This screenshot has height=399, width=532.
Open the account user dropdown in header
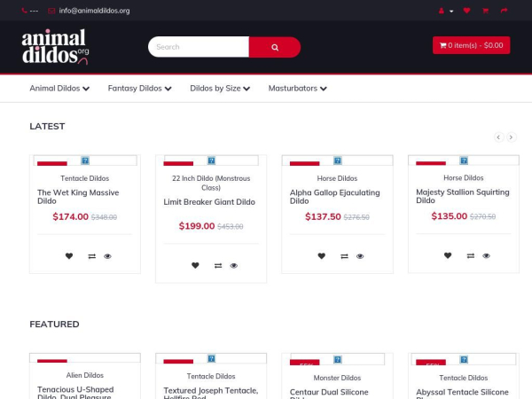pyautogui.click(x=445, y=11)
